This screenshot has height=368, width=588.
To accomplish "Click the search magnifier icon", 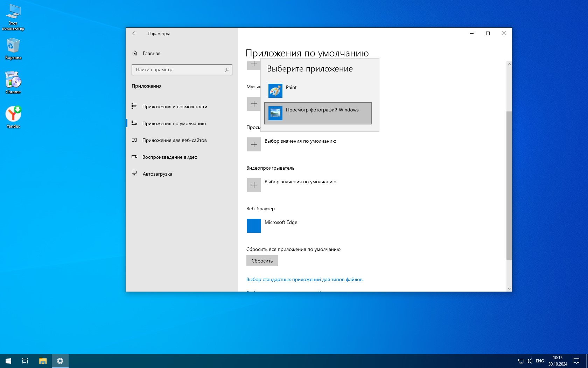I will coord(227,69).
